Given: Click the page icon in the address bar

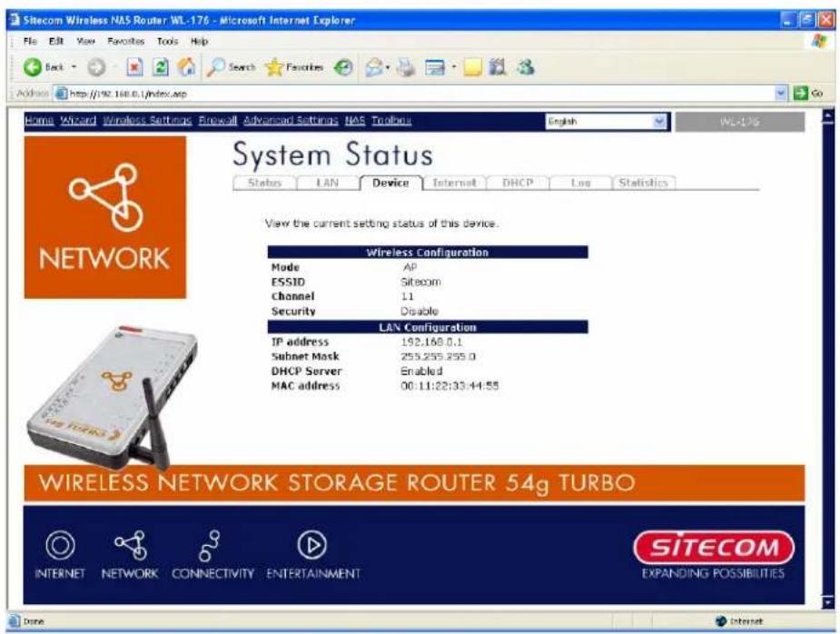Looking at the screenshot, I should pos(62,94).
